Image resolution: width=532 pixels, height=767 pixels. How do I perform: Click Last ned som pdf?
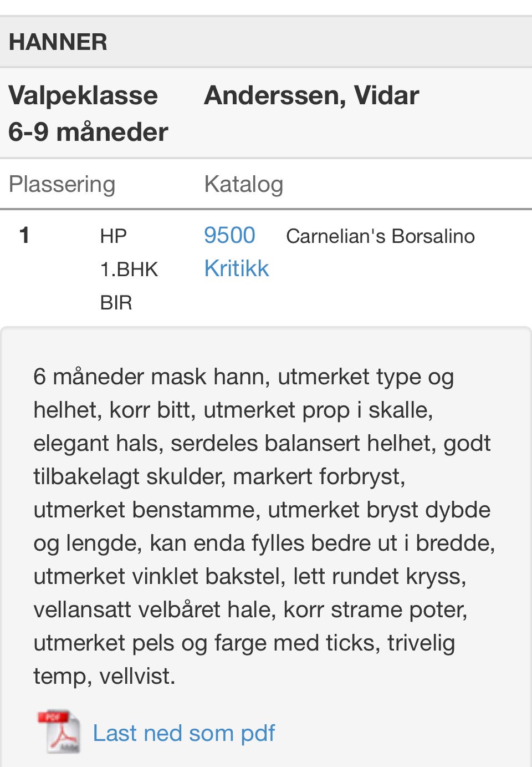(184, 733)
